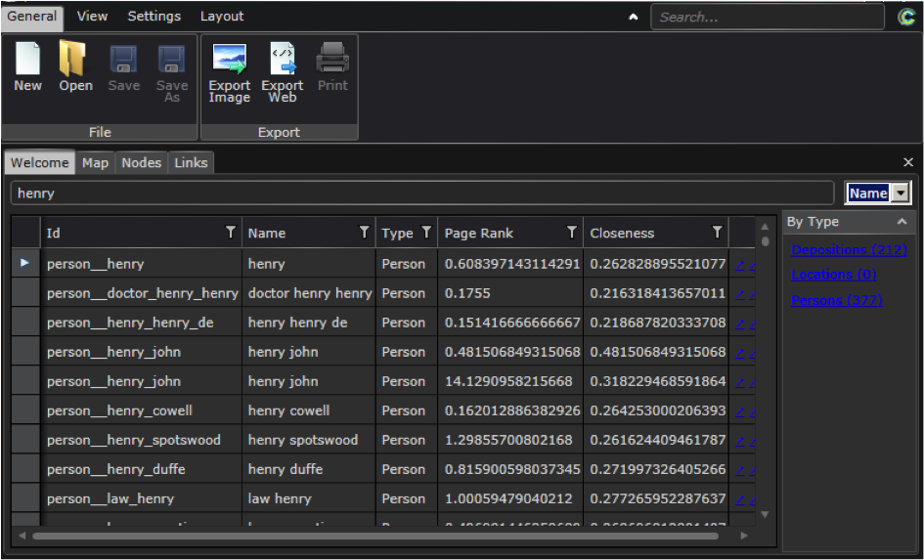Open the Settings ribbon tab
Image resolution: width=924 pixels, height=560 pixels.
click(154, 17)
